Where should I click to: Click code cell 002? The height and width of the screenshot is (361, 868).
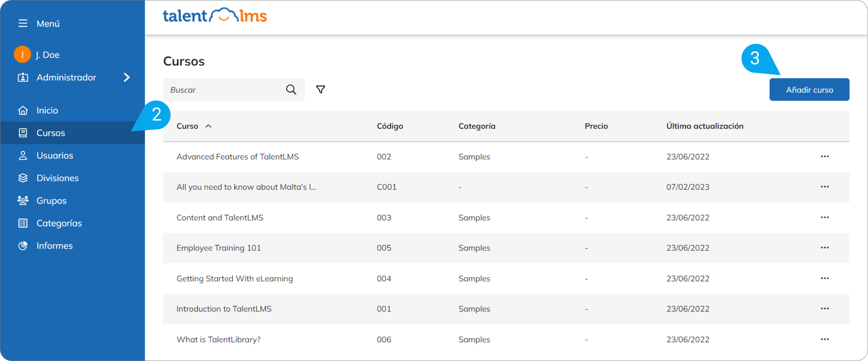point(384,157)
